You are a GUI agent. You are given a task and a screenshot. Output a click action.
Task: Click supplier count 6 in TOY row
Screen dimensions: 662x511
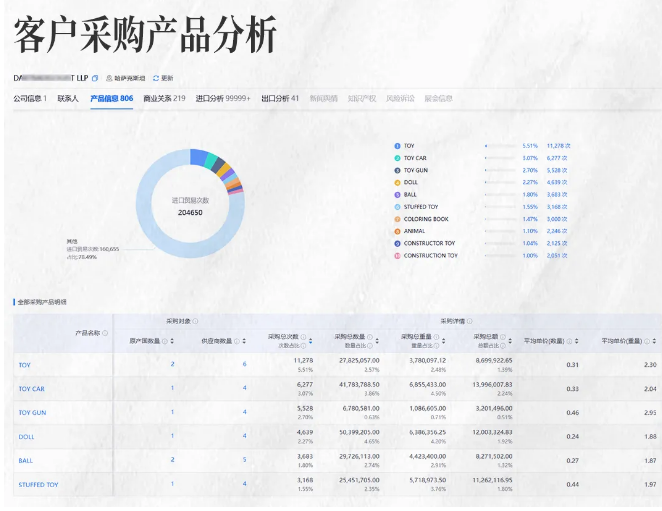(x=244, y=364)
